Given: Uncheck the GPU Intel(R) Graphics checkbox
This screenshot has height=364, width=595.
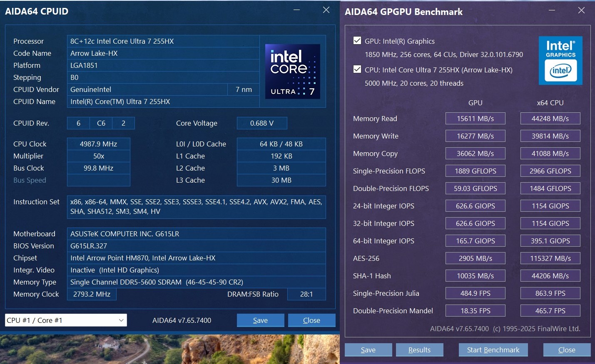Looking at the screenshot, I should [x=357, y=41].
